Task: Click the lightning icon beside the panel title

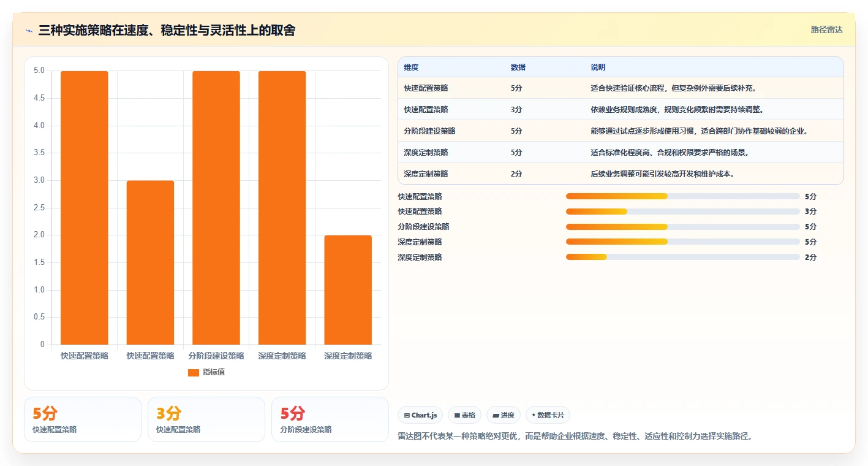Action: pos(29,31)
